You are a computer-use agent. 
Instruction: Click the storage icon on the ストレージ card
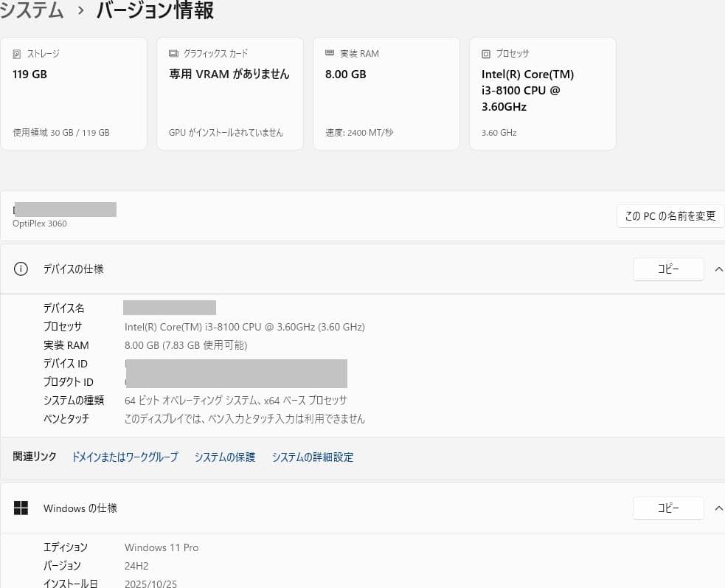pyautogui.click(x=17, y=53)
